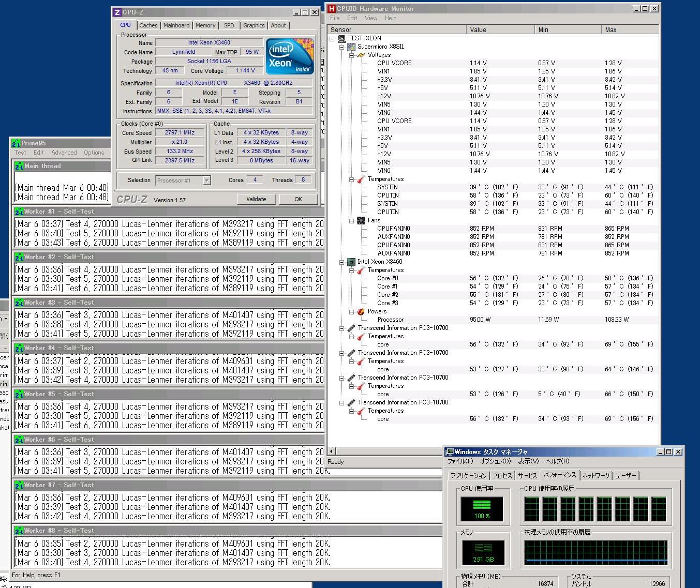Open the View menu in Hardware Monitor
This screenshot has height=588, width=700.
[371, 18]
